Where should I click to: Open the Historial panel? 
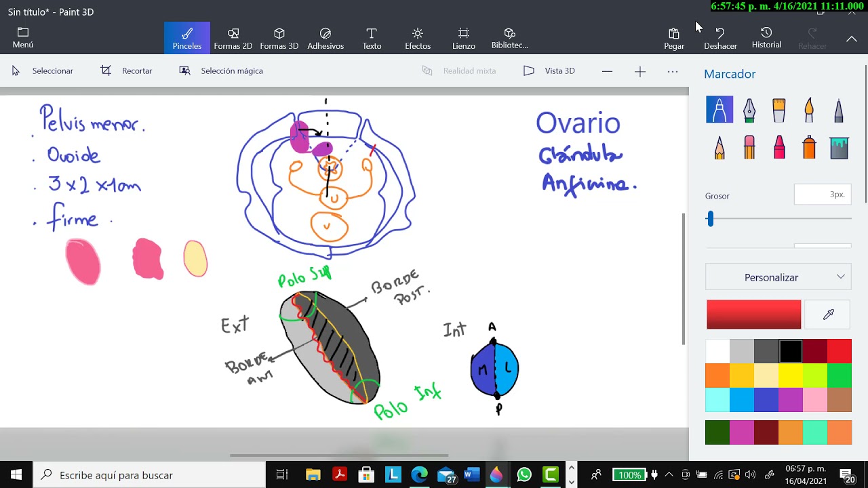(x=766, y=38)
